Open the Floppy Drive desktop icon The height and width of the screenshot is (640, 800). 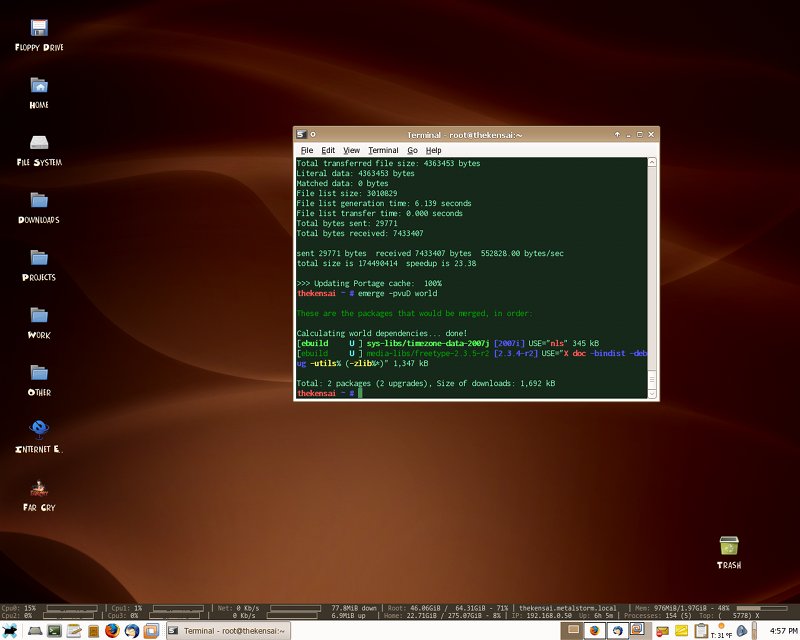click(39, 29)
